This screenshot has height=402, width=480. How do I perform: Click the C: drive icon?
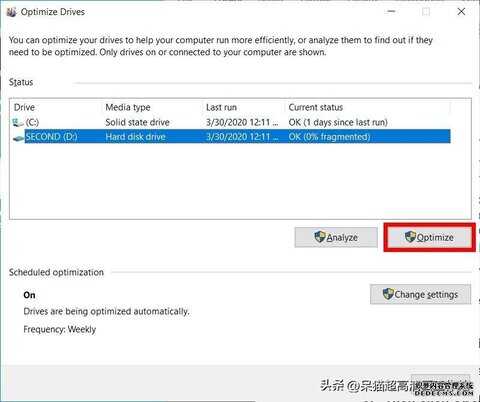coord(18,122)
